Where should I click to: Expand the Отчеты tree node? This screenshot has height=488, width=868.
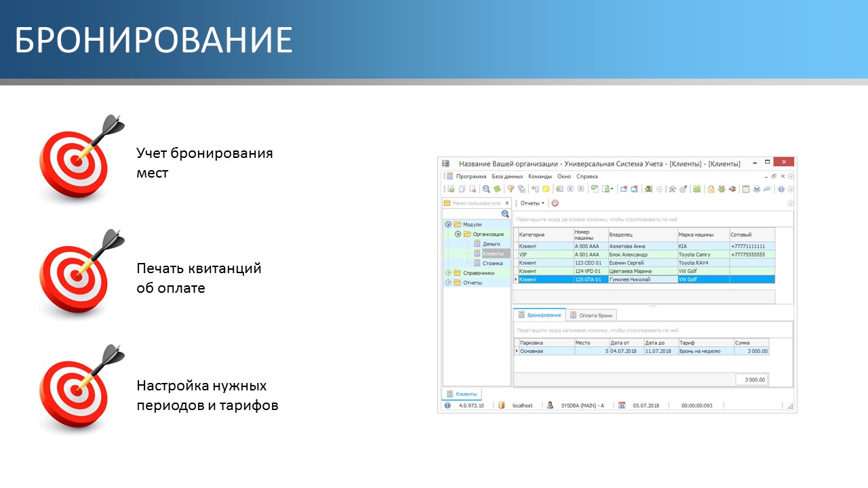448,283
